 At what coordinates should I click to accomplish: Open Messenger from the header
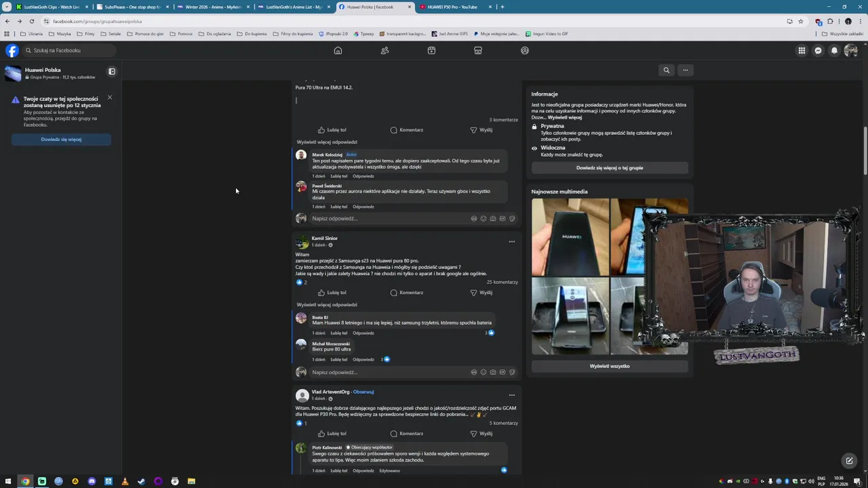[x=818, y=50]
